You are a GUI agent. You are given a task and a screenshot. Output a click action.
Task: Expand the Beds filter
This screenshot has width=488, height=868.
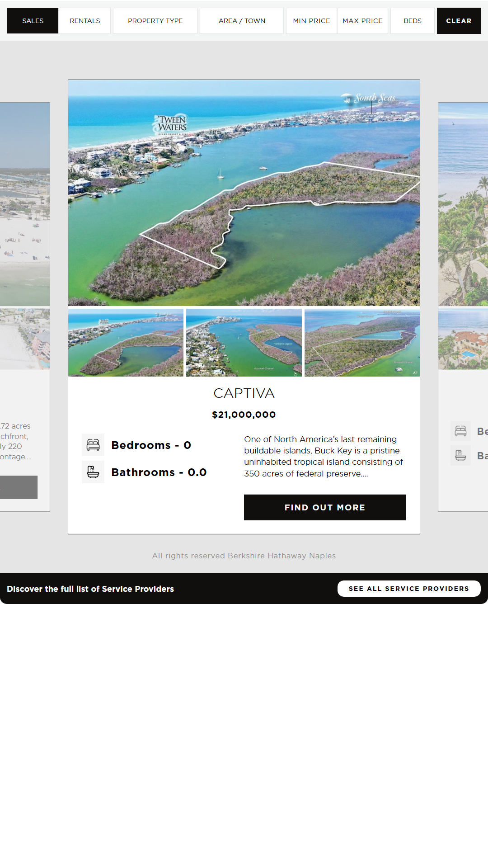pyautogui.click(x=413, y=21)
